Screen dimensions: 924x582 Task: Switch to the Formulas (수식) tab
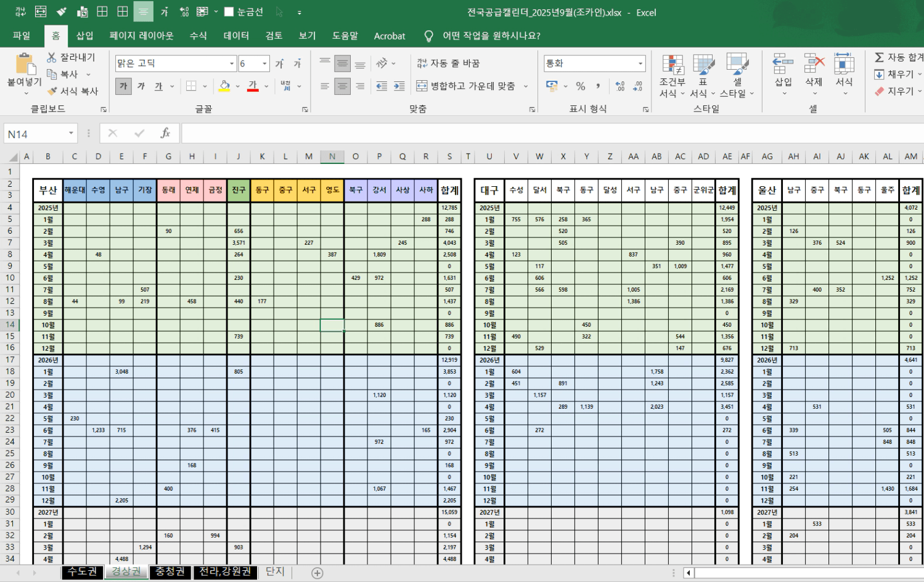click(x=198, y=36)
